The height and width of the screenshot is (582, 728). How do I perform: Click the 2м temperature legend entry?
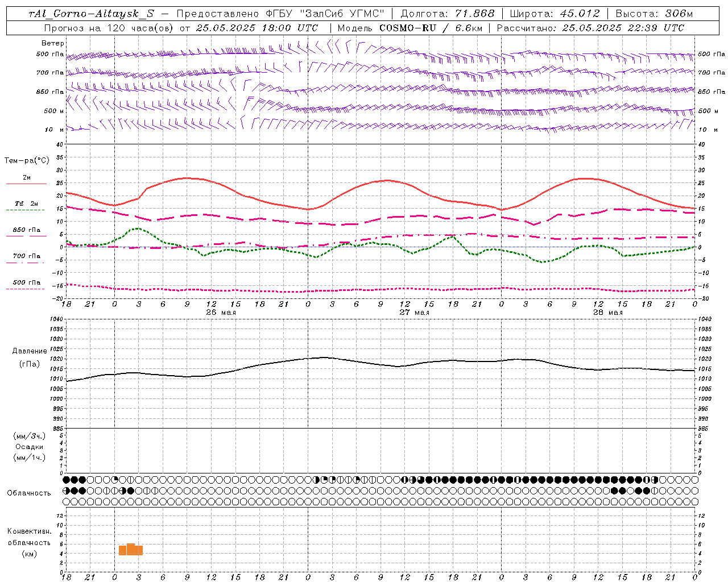pyautogui.click(x=27, y=178)
